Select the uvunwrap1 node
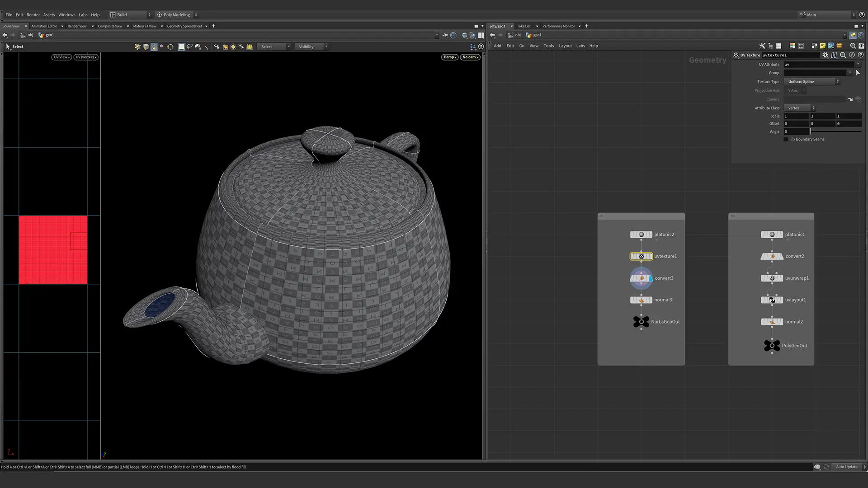 [772, 278]
